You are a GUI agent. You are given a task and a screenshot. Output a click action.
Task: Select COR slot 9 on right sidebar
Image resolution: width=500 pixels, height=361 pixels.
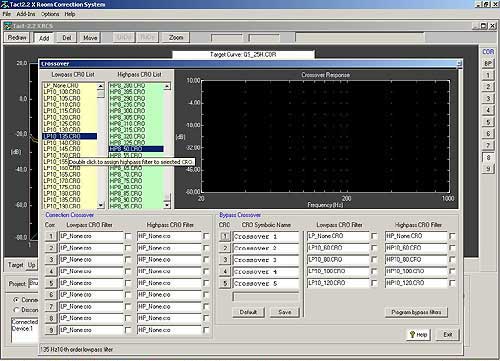point(488,169)
